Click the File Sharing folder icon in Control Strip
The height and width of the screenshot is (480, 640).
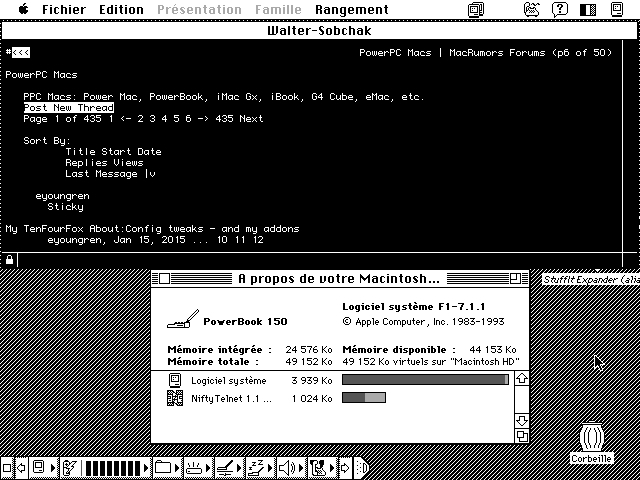point(162,467)
